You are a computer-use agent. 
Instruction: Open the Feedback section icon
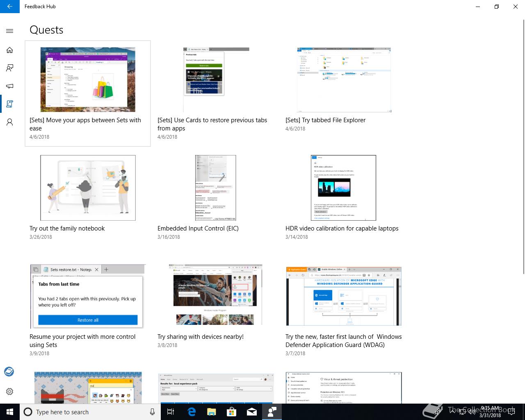[x=10, y=68]
